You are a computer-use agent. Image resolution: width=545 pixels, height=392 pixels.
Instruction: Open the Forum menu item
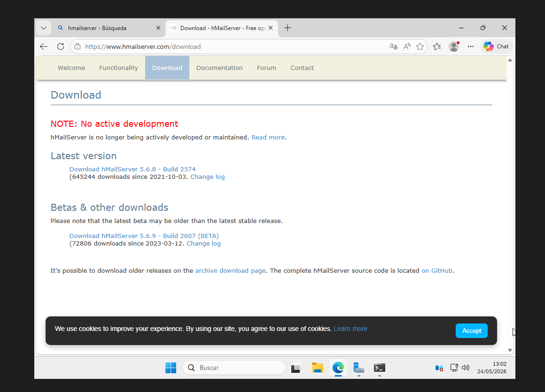pyautogui.click(x=266, y=68)
